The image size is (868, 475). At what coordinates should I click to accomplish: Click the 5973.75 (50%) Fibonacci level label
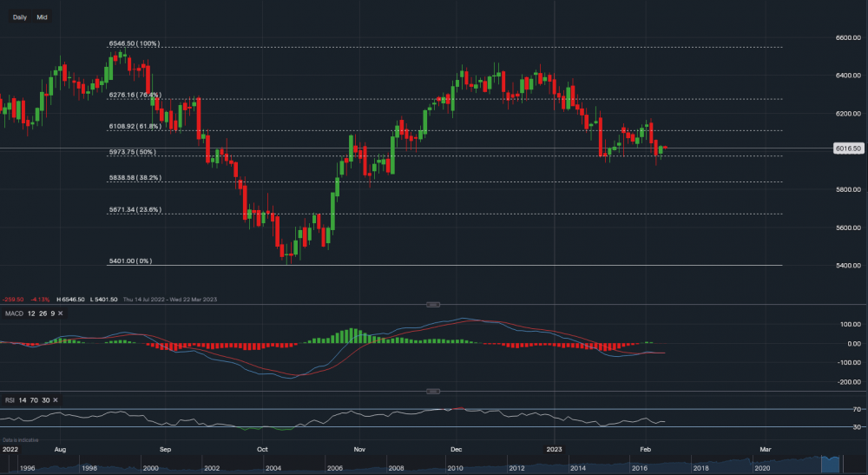point(132,152)
